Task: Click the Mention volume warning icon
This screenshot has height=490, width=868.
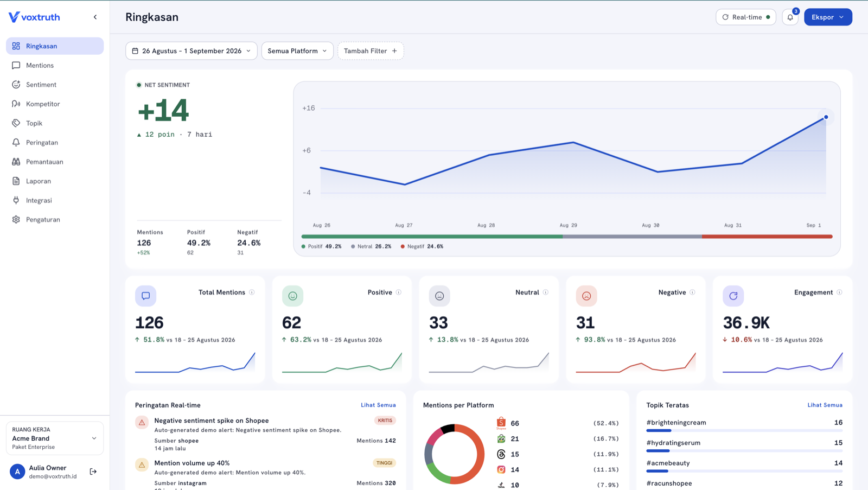Action: point(142,464)
